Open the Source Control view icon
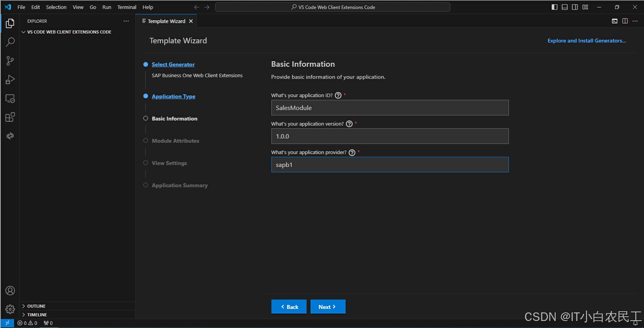Viewport: 644px width, 328px height. point(10,61)
